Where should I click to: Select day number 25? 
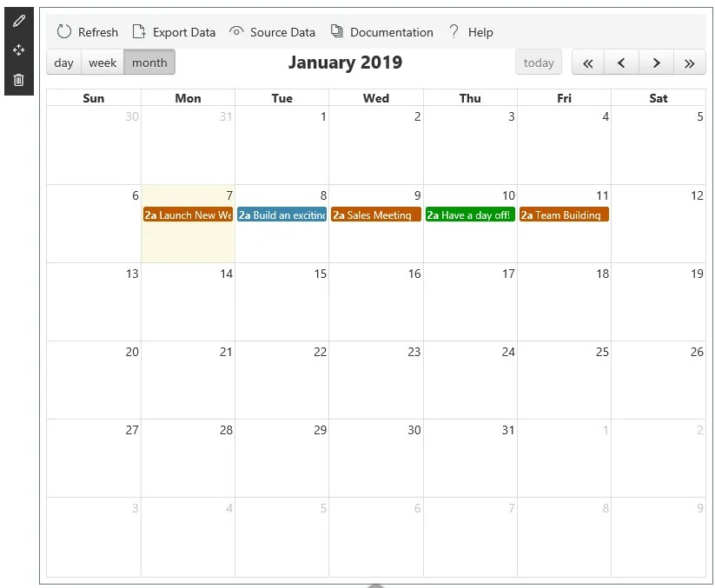click(x=602, y=352)
